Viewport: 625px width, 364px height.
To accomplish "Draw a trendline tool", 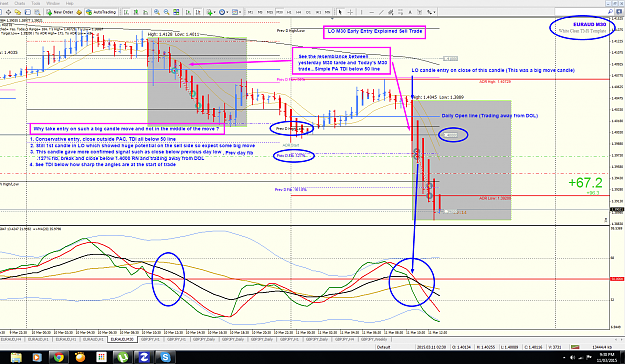I will click(x=381, y=12).
